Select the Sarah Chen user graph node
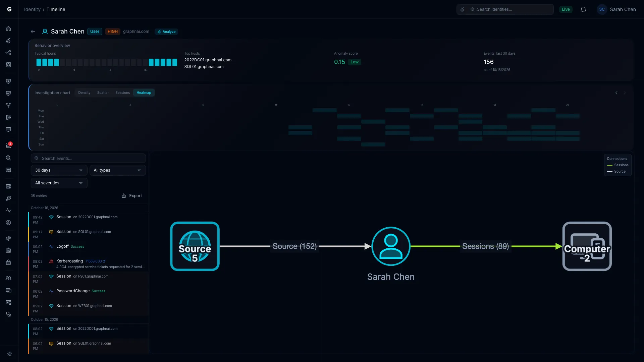Viewport: 644px width, 362px height. (x=391, y=246)
